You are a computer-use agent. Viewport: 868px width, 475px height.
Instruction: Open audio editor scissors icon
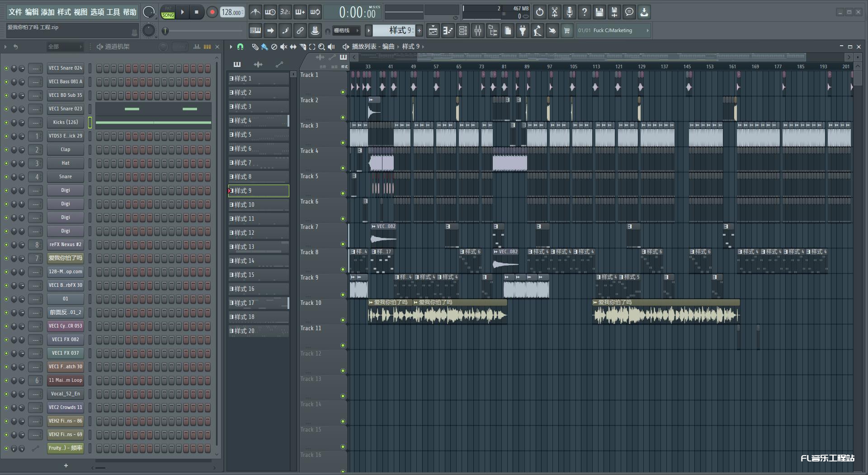[x=555, y=12]
